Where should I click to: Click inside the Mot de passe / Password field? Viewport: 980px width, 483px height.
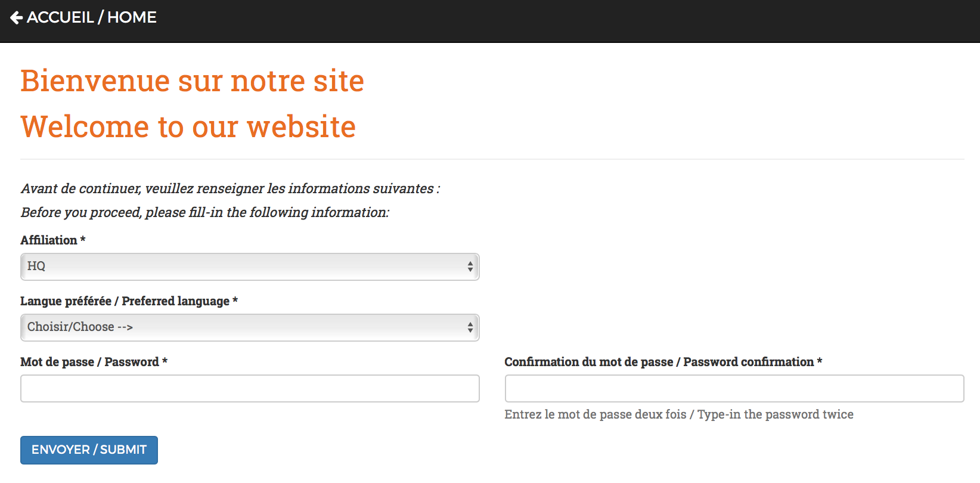tap(249, 388)
